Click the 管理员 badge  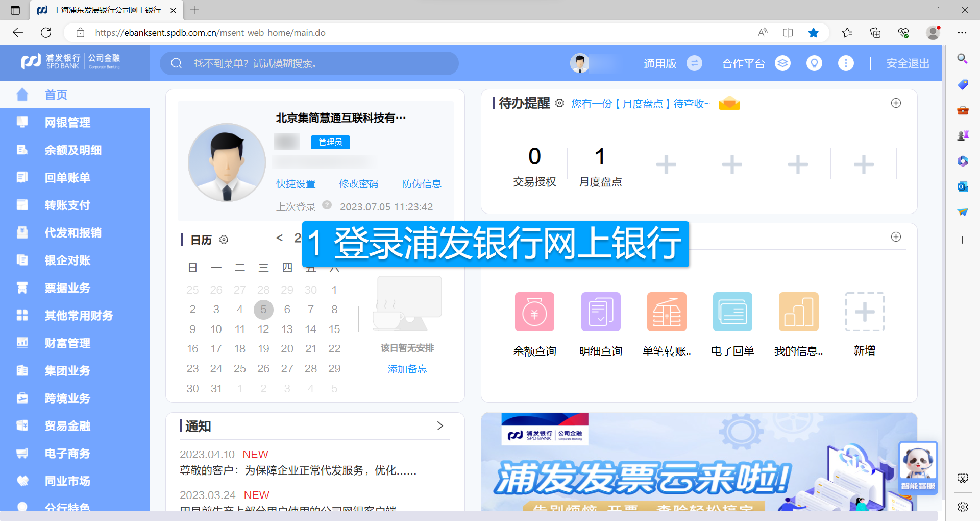pos(330,142)
